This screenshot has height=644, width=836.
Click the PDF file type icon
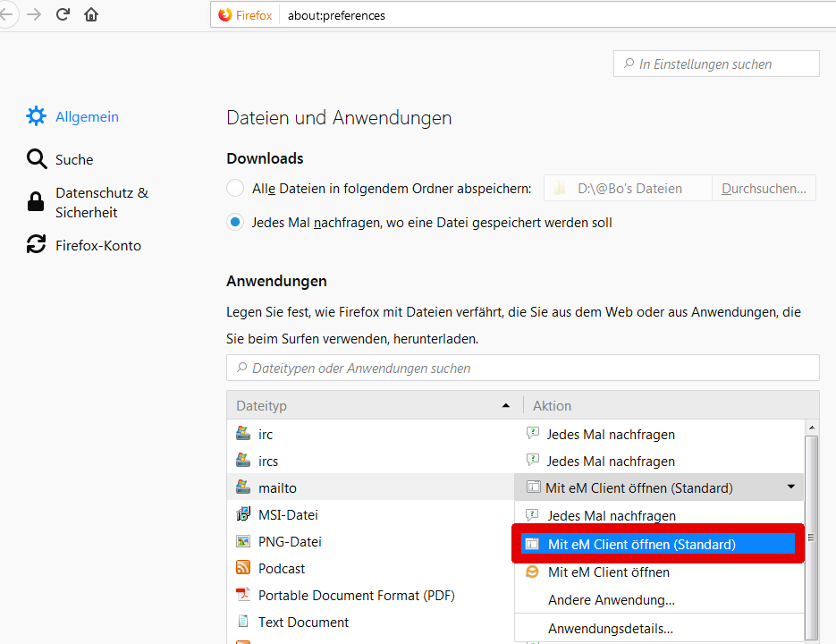[x=242, y=595]
